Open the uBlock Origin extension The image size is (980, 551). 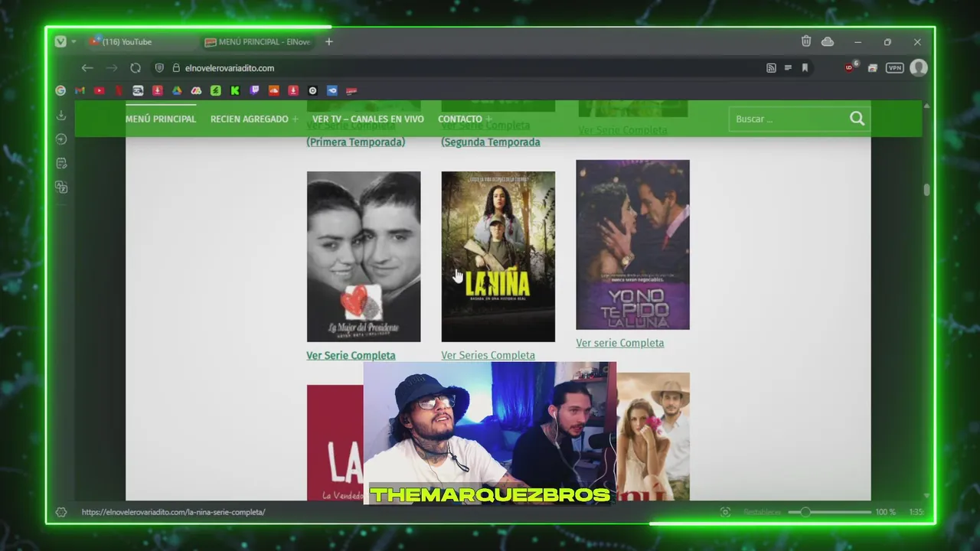coord(850,68)
